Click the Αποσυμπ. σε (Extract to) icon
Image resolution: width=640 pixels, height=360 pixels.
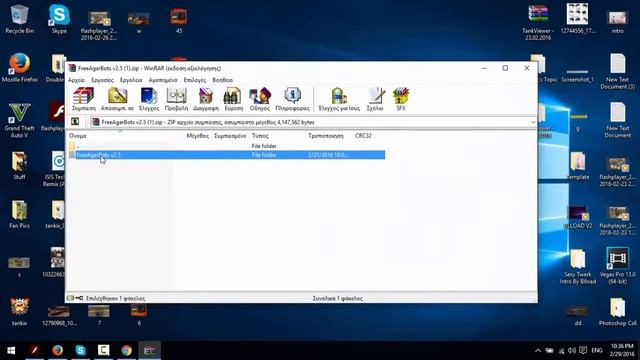point(117,99)
